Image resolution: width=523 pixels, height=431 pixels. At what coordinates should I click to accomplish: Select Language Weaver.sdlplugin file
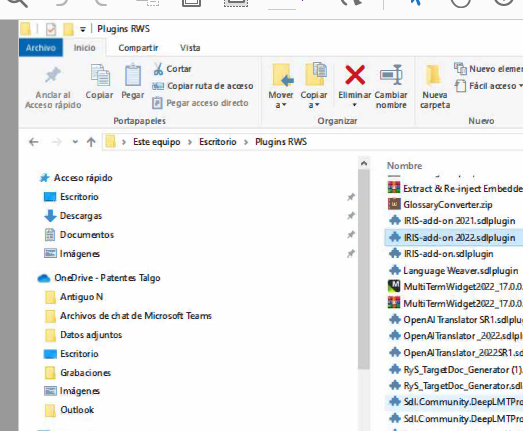pos(454,271)
